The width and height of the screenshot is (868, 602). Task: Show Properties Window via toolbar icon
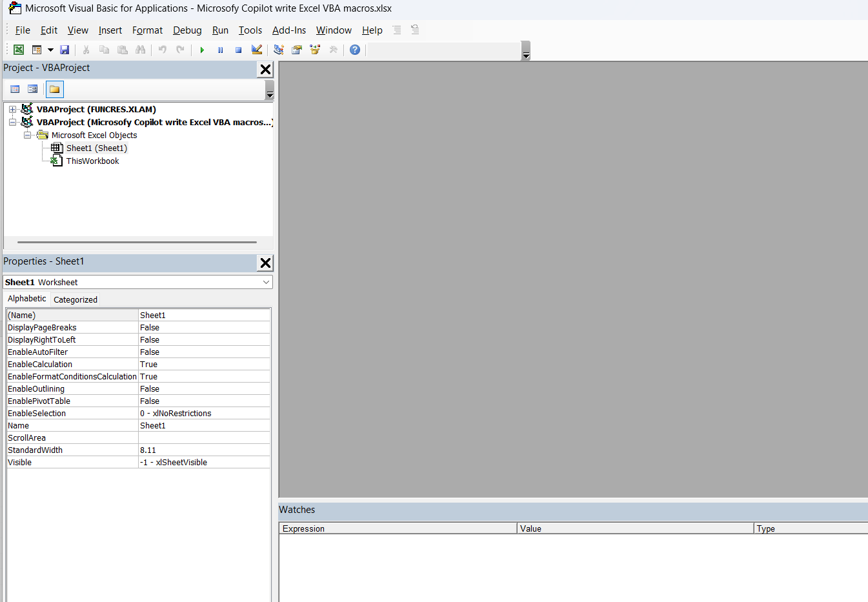click(x=297, y=50)
